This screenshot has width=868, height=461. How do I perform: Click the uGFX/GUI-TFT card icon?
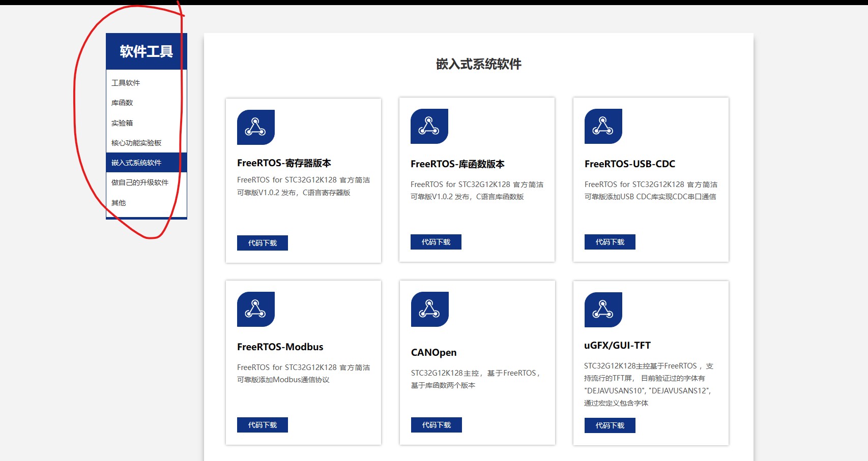pyautogui.click(x=603, y=310)
